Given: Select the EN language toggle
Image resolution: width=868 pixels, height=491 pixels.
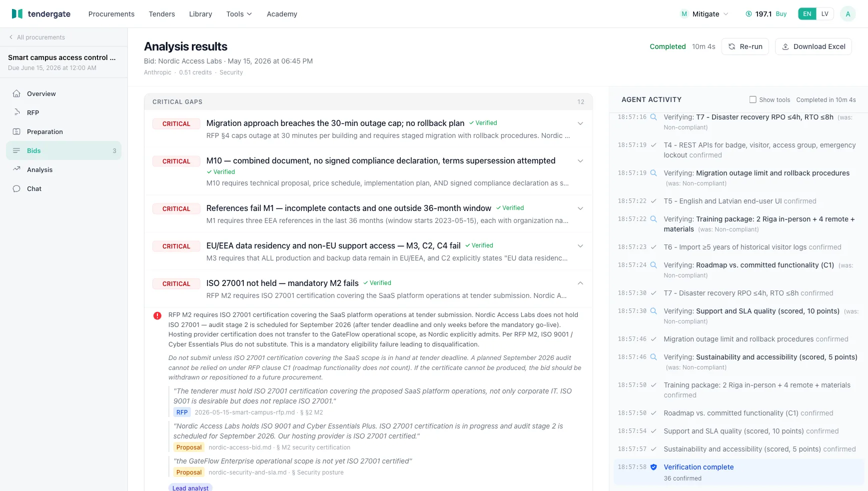Looking at the screenshot, I should click(807, 14).
